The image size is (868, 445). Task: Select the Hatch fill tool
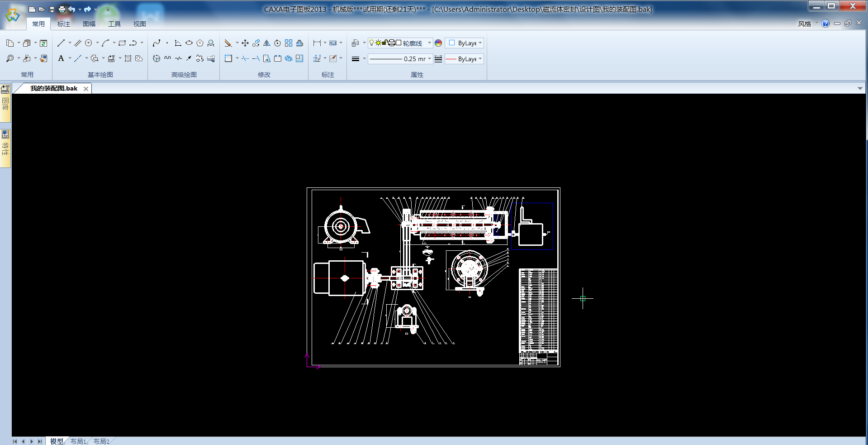pos(128,58)
